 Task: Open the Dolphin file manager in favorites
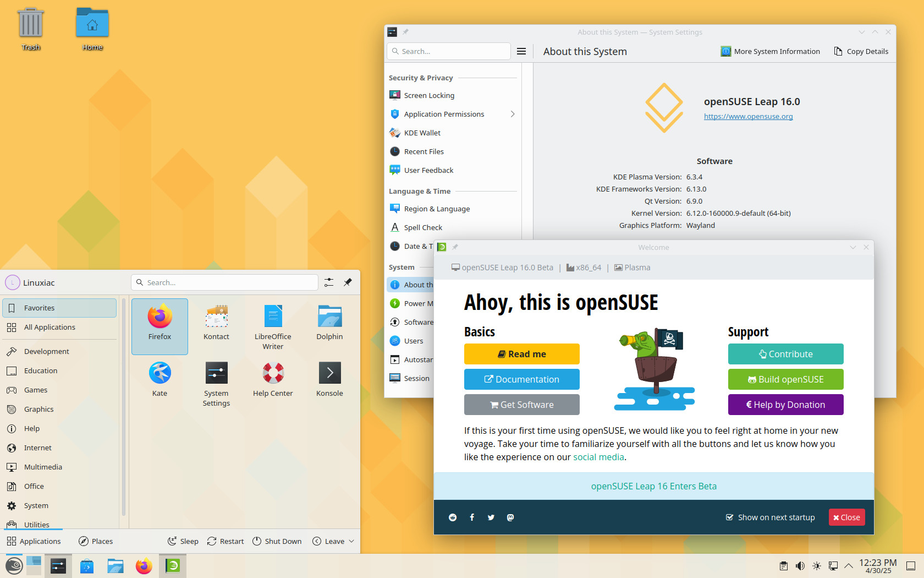pos(329,326)
